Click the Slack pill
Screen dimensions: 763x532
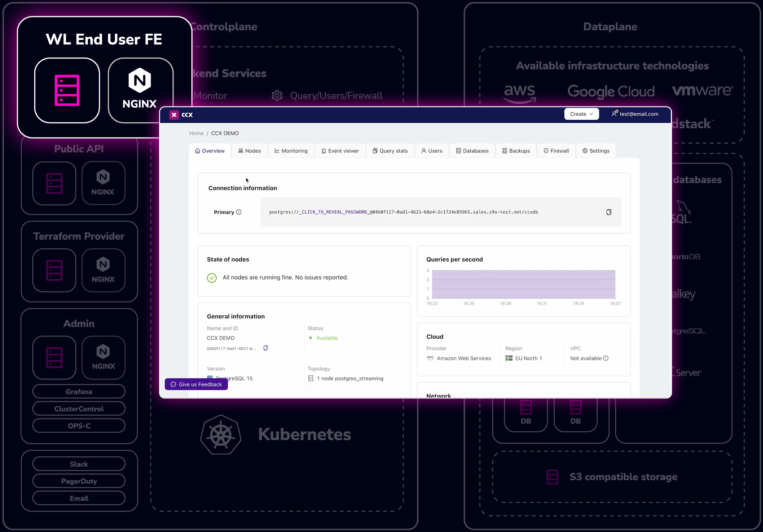tap(79, 464)
